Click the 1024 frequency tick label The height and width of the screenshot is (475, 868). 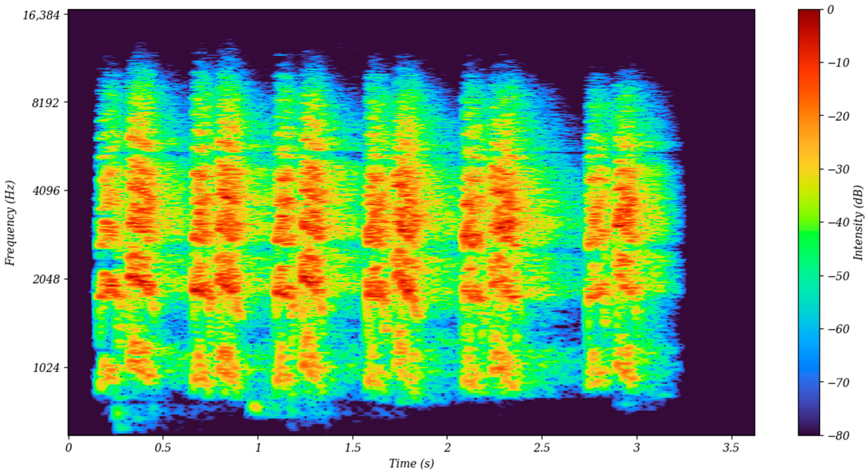(46, 368)
